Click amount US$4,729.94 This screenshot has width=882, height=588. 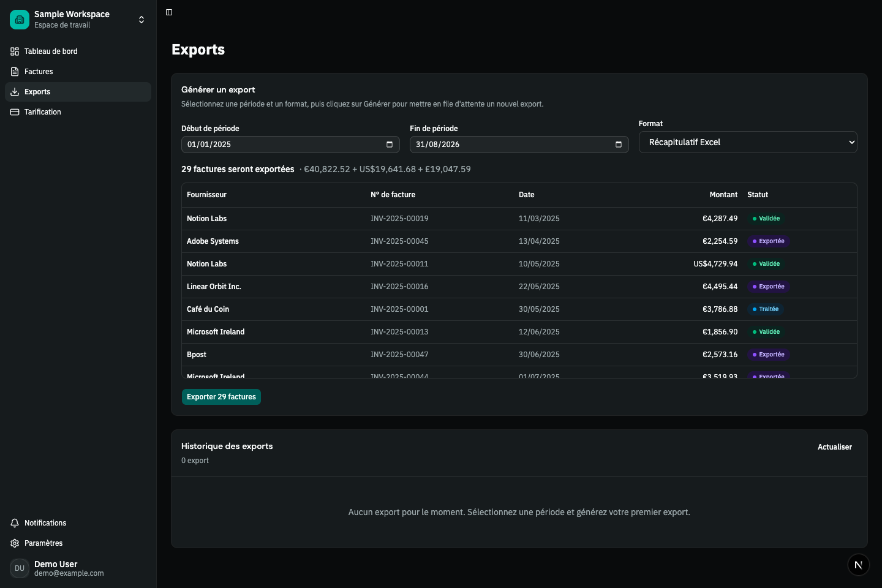715,264
